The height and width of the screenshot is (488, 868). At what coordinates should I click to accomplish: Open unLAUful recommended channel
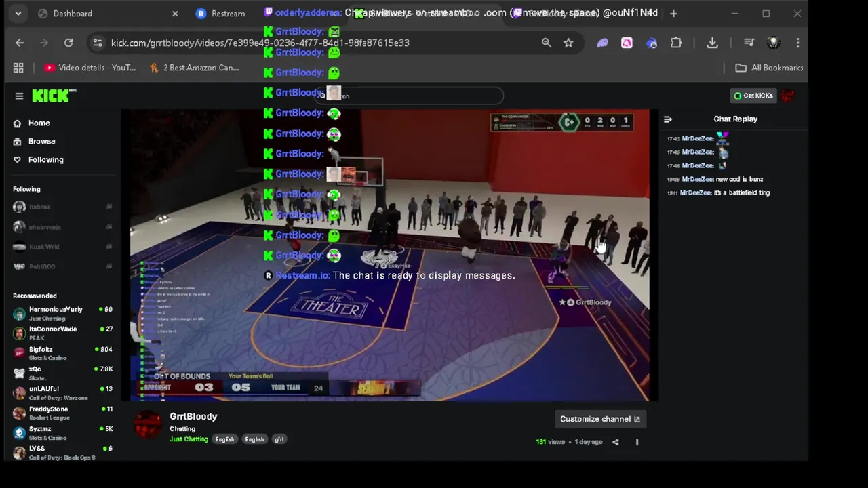[x=62, y=392]
